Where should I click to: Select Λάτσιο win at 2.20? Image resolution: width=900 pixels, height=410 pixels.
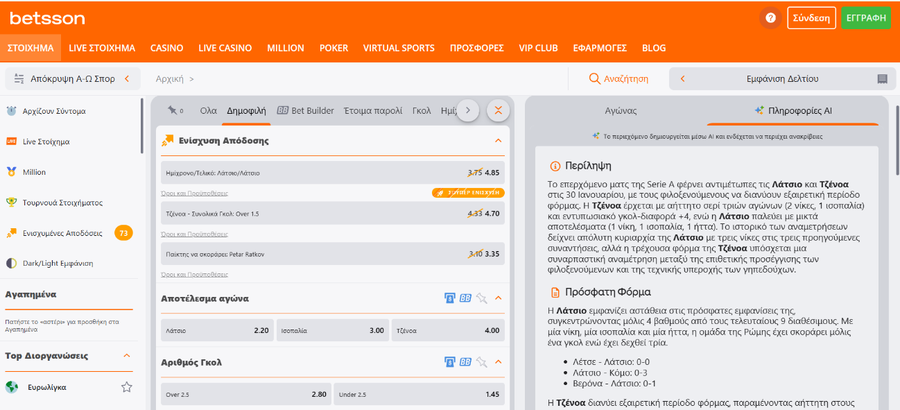(218, 331)
